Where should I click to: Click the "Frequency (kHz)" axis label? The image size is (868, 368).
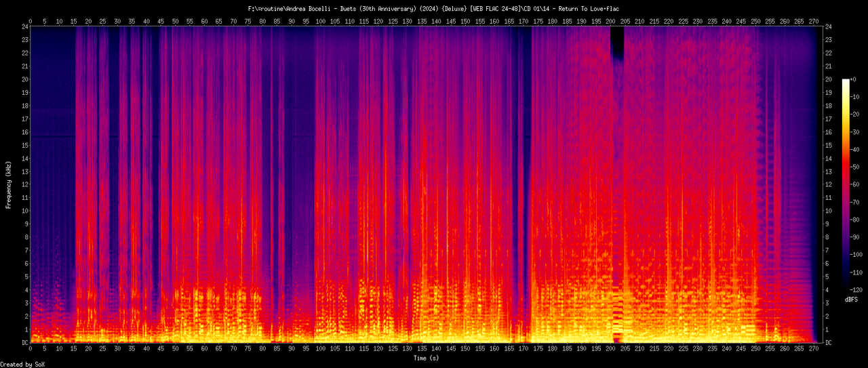tap(9, 184)
